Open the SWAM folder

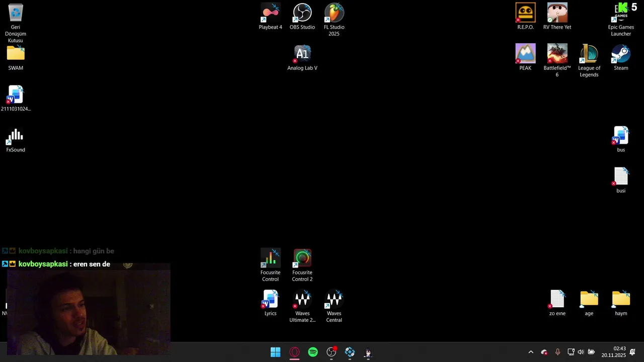tap(16, 58)
